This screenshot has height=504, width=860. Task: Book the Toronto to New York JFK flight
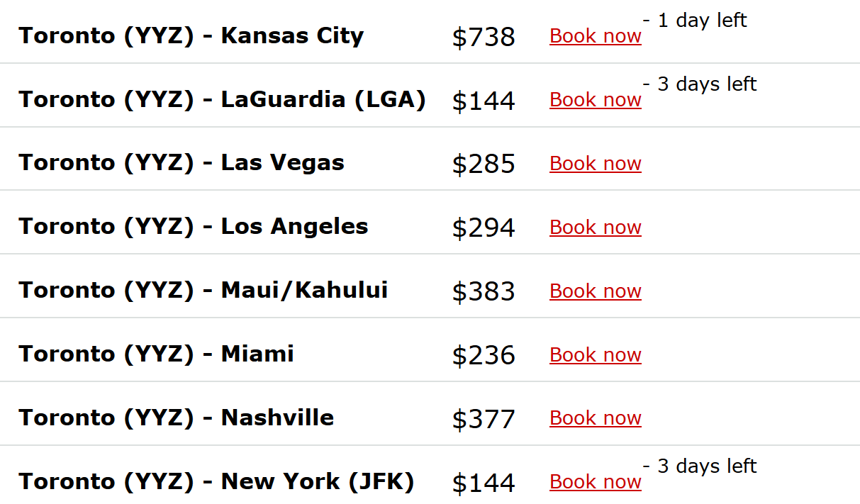(x=595, y=481)
